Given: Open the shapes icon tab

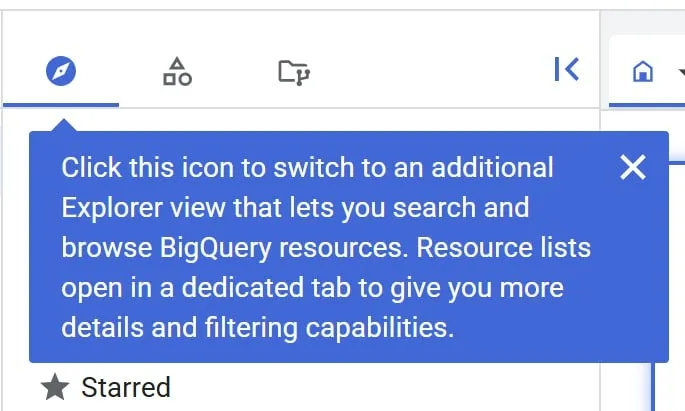Looking at the screenshot, I should (177, 71).
